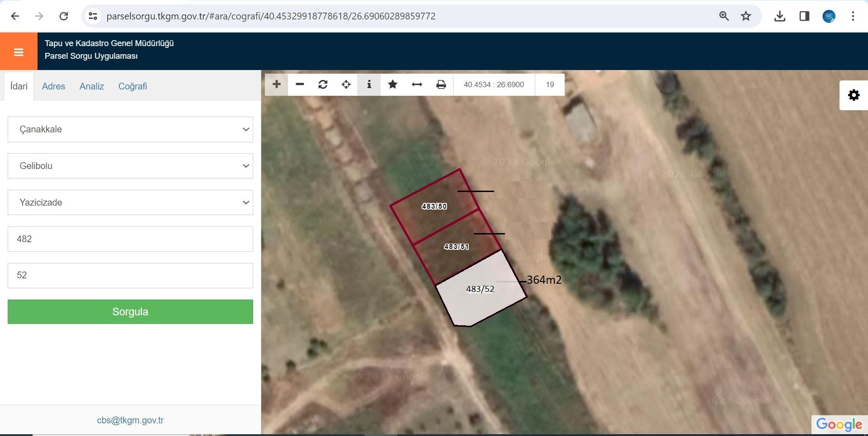Refresh the map using the rotate arrows icon
This screenshot has width=868, height=436.
tap(323, 84)
